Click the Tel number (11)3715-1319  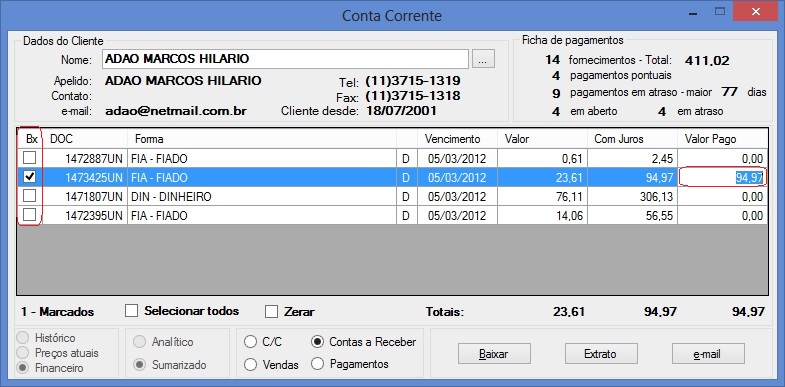(x=413, y=81)
